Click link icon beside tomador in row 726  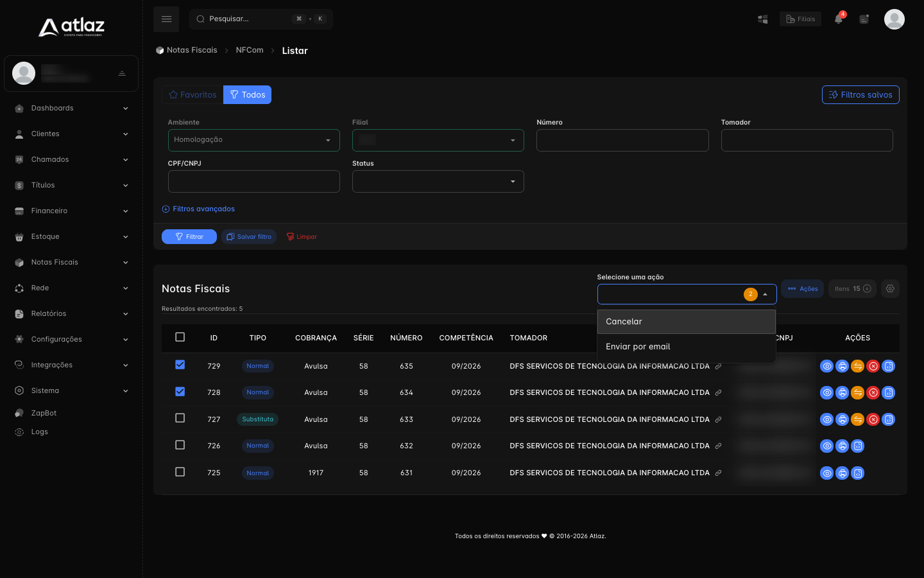coord(719,446)
